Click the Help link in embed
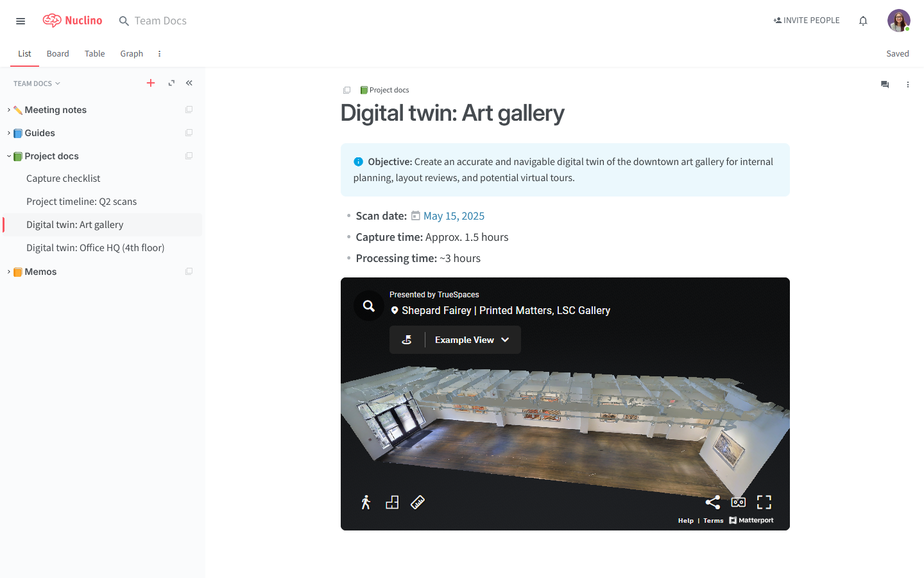Image resolution: width=924 pixels, height=578 pixels. [x=686, y=521]
